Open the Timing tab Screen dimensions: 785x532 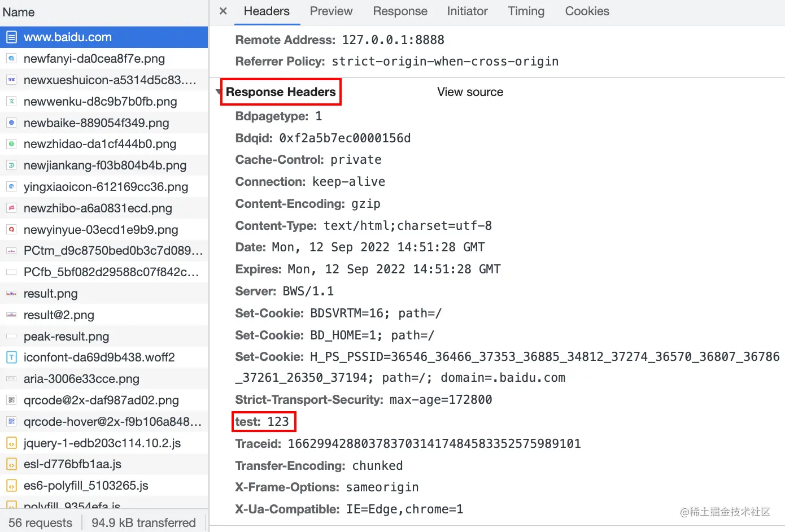pyautogui.click(x=526, y=11)
